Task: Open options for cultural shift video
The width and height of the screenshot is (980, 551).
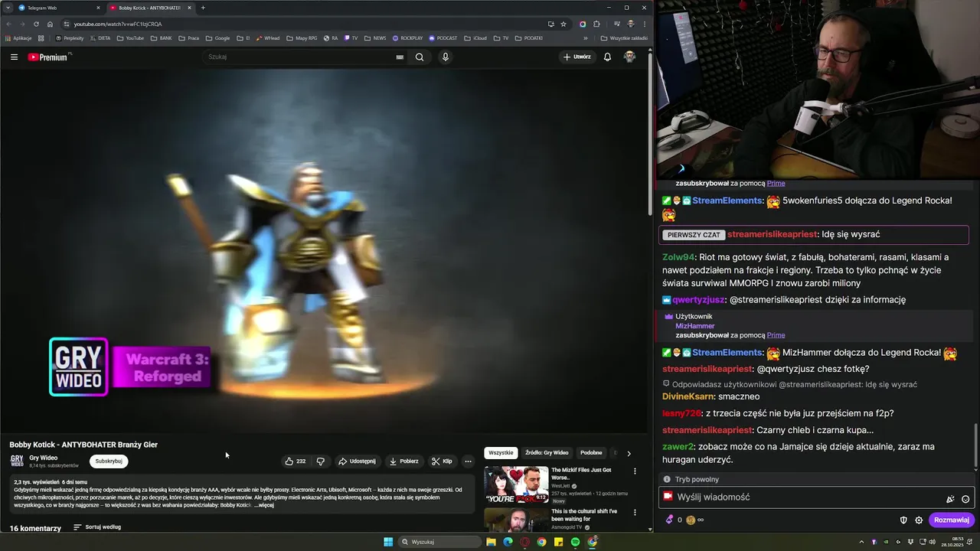Action: (635, 512)
